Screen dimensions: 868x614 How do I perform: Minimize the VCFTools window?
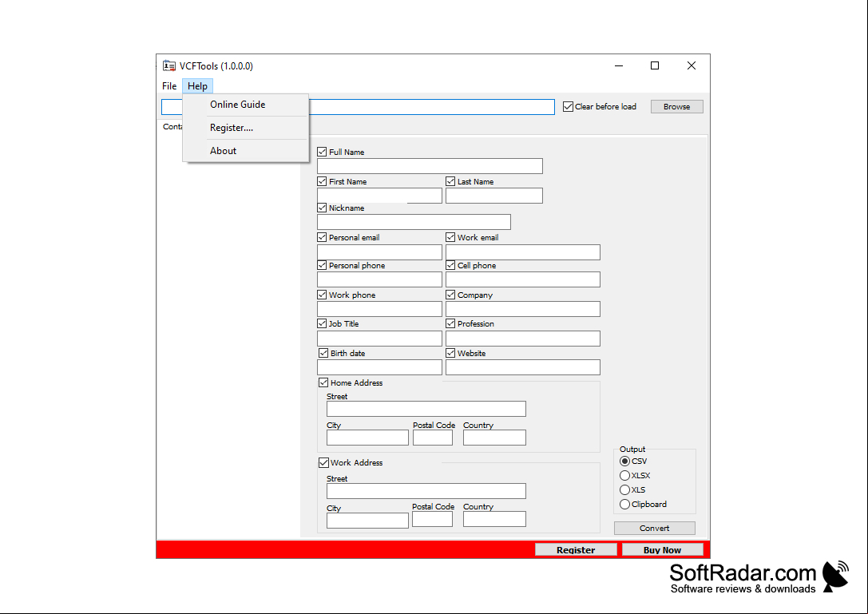click(x=619, y=66)
